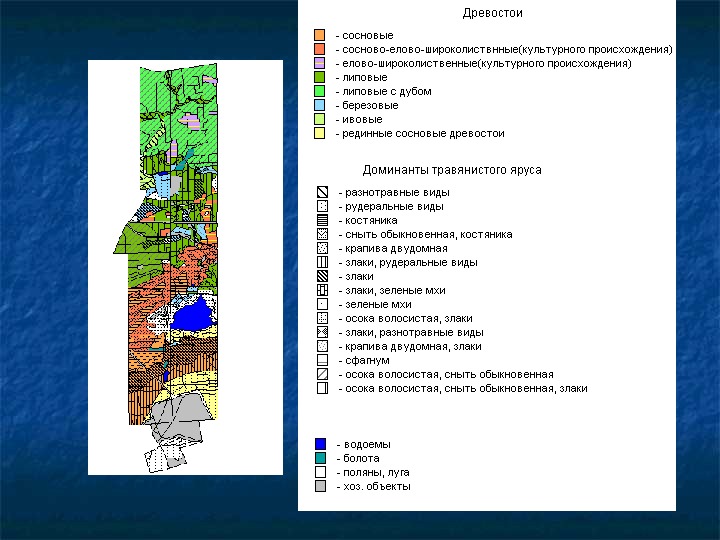
Task: Select the 'липовые с дубом' label text
Action: [x=387, y=91]
